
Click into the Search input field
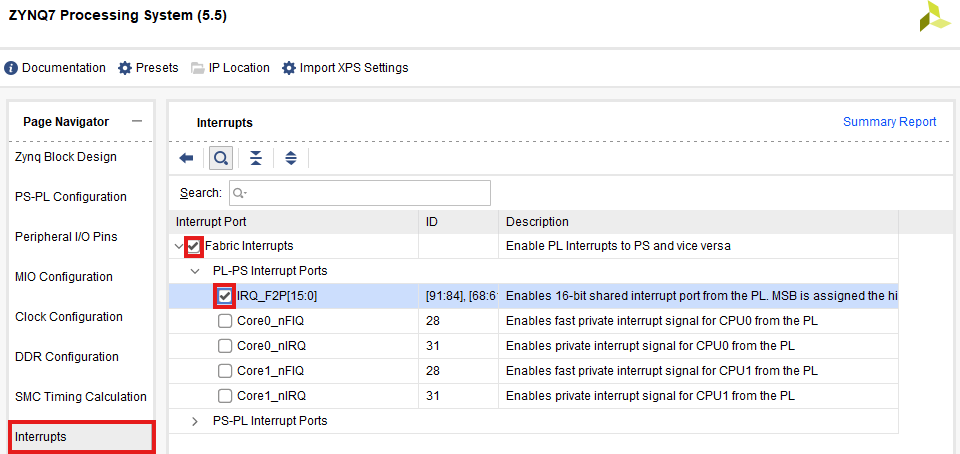[x=360, y=193]
